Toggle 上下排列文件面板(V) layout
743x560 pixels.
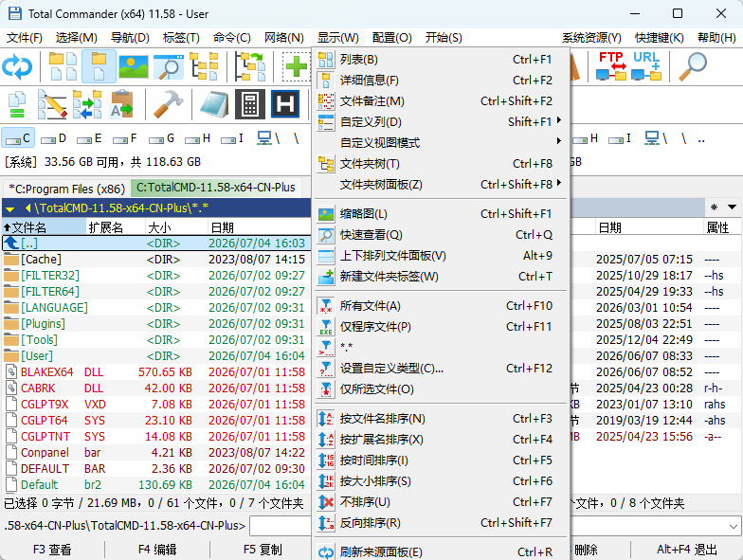pos(441,256)
